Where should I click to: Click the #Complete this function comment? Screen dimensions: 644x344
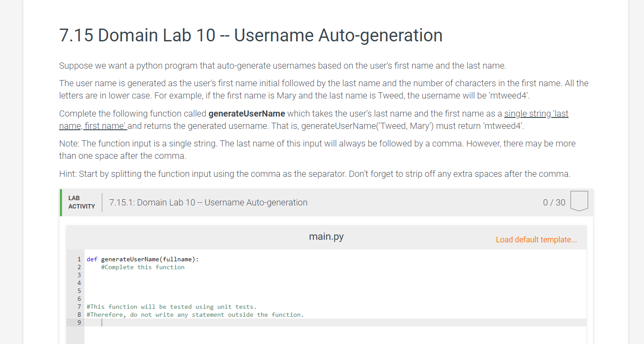point(143,267)
